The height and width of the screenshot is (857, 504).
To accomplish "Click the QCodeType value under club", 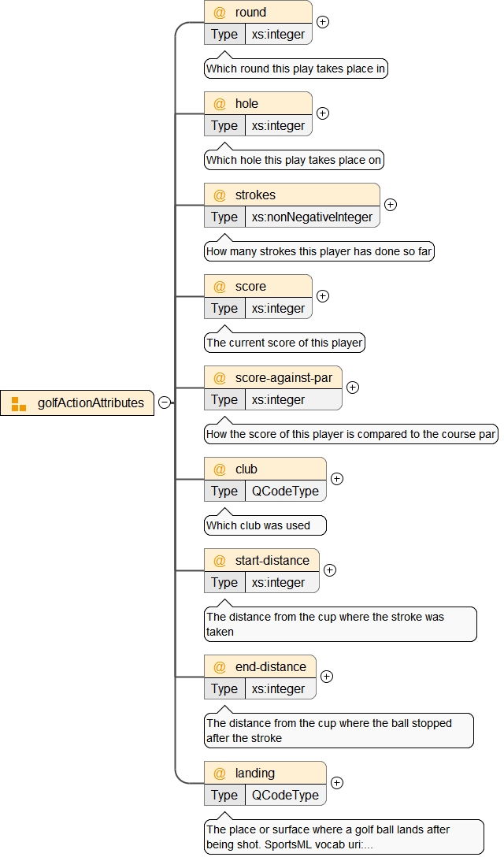I will click(285, 491).
